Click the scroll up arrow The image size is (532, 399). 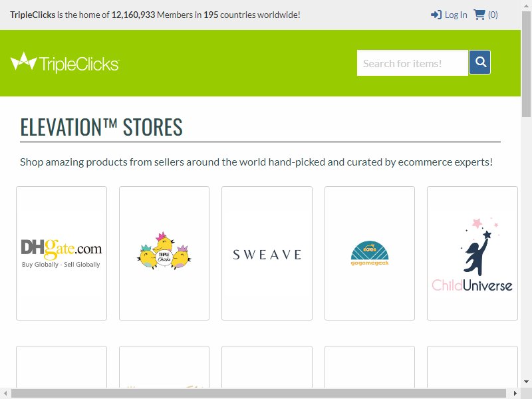[527, 5]
